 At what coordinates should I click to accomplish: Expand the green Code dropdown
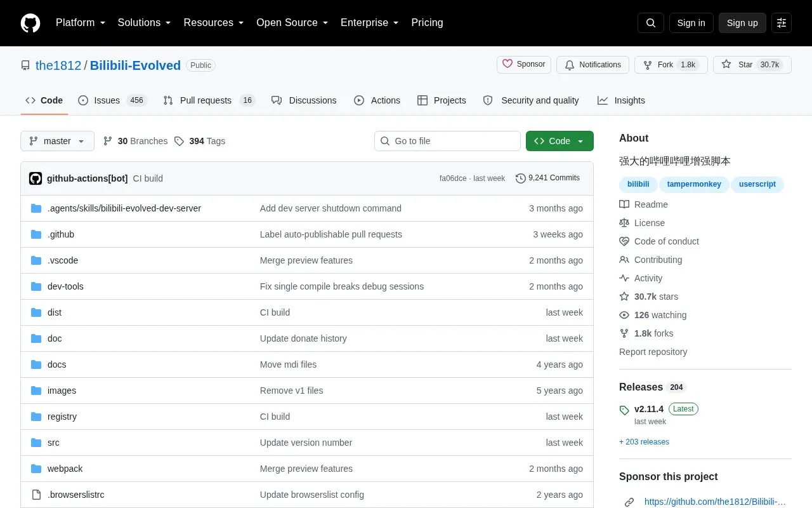pos(560,141)
